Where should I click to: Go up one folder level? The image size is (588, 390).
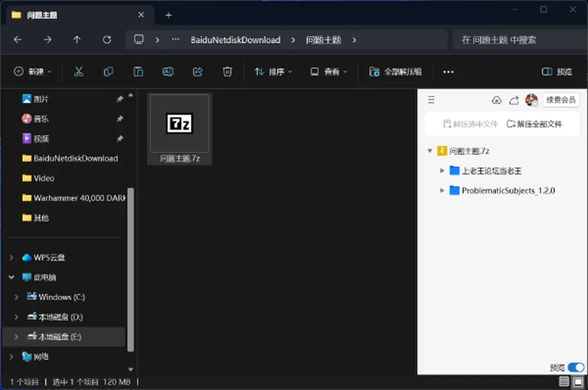click(77, 40)
